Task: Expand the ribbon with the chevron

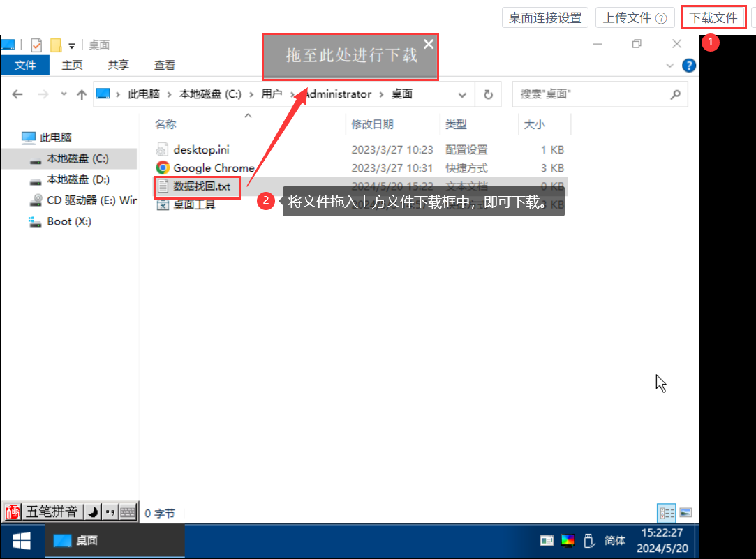Action: coord(671,66)
